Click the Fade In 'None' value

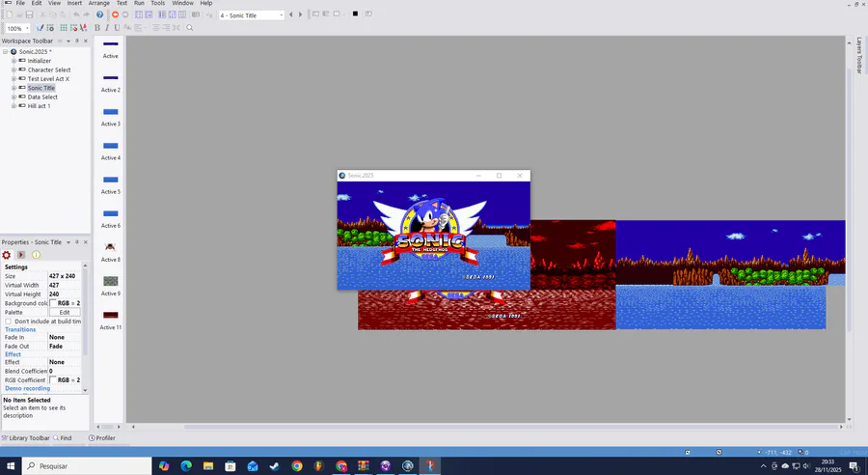click(57, 337)
